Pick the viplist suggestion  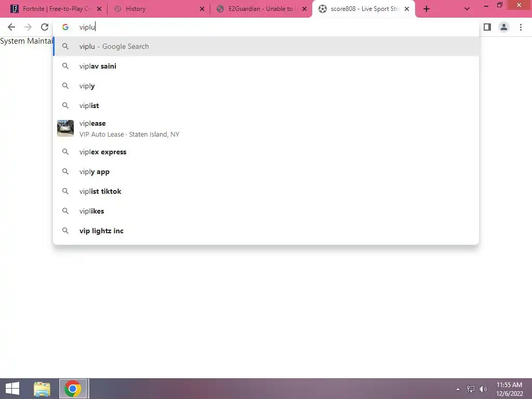pos(266,105)
